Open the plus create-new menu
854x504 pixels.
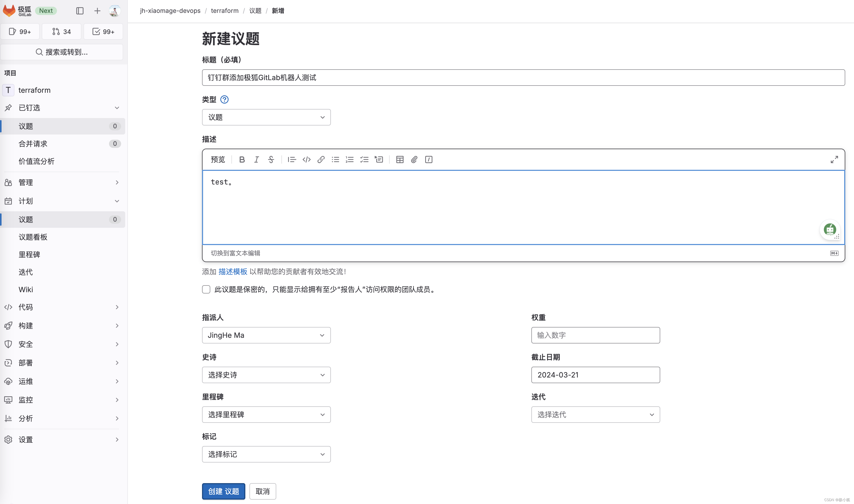97,11
